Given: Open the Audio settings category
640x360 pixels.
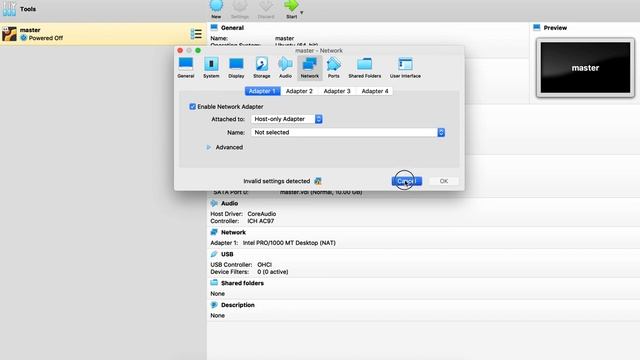Looking at the screenshot, I should click(285, 68).
